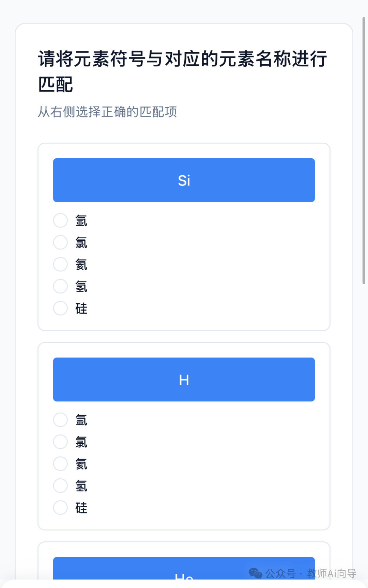Pick 氦 as the Si answer
The height and width of the screenshot is (588, 368).
(x=60, y=265)
